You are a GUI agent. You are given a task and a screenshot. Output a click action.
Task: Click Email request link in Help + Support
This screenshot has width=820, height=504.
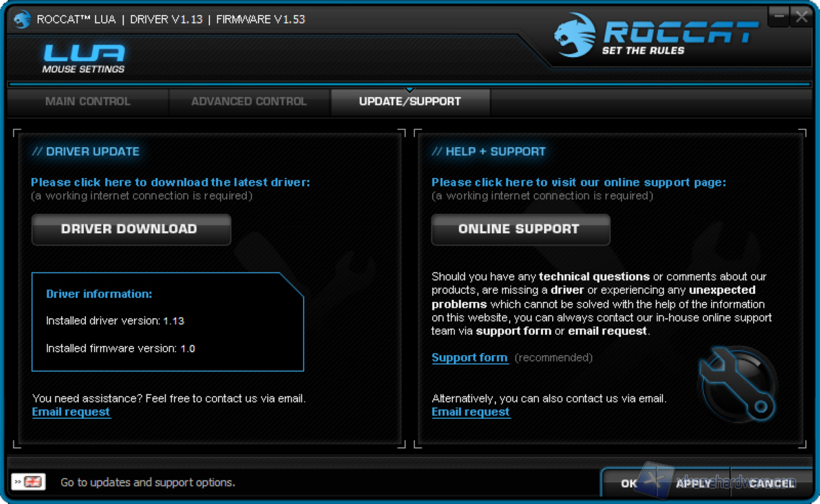coord(471,412)
